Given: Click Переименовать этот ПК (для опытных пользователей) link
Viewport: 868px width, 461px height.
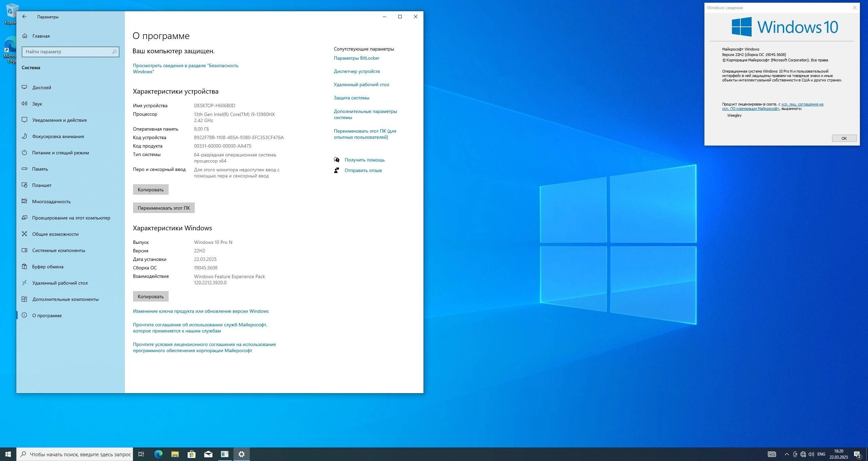Looking at the screenshot, I should [365, 134].
